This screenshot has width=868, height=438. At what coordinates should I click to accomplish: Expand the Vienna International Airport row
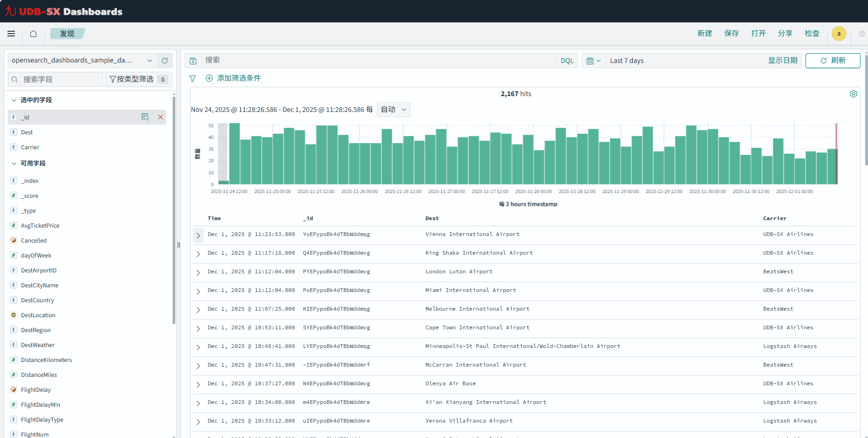pos(198,235)
